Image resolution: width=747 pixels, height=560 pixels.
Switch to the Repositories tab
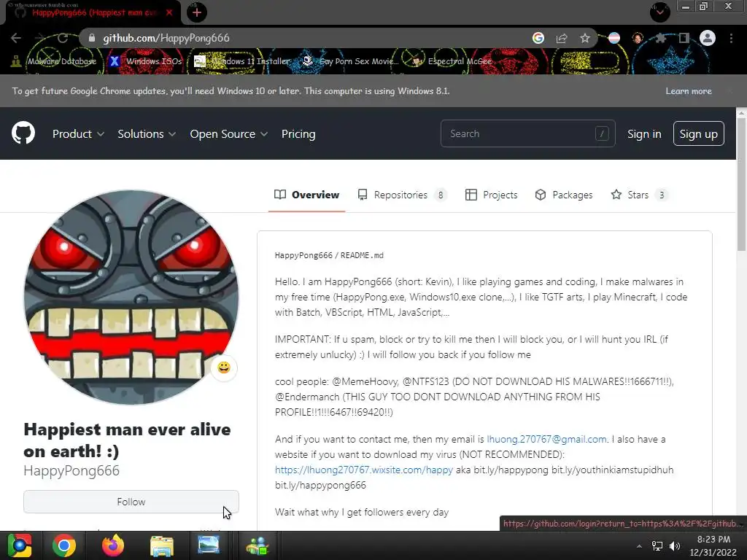coord(402,195)
